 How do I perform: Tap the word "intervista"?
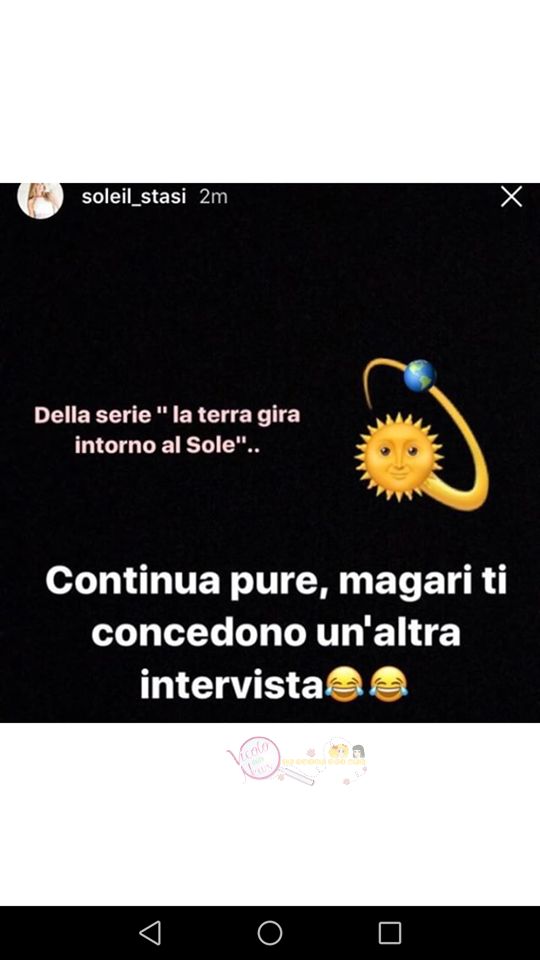pyautogui.click(x=231, y=685)
